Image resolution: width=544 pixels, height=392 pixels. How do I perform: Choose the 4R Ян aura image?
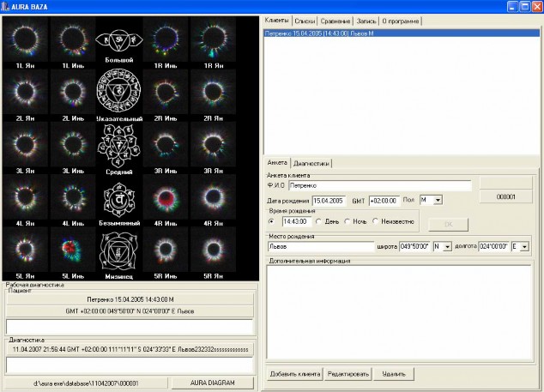coord(213,197)
